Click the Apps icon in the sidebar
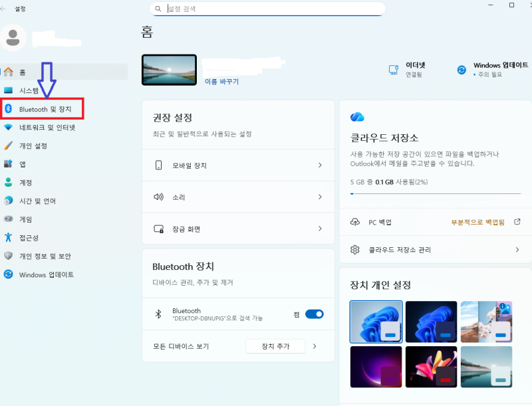Image resolution: width=532 pixels, height=406 pixels. (x=8, y=163)
